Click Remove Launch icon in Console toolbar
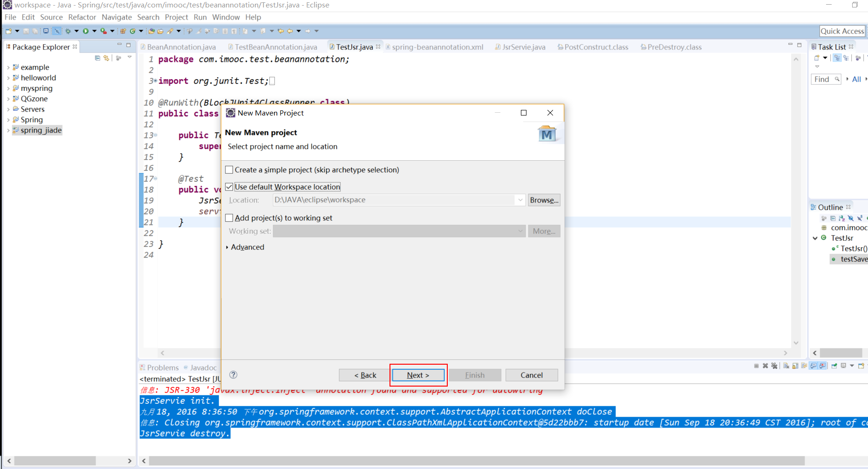The image size is (868, 469). coord(765,366)
